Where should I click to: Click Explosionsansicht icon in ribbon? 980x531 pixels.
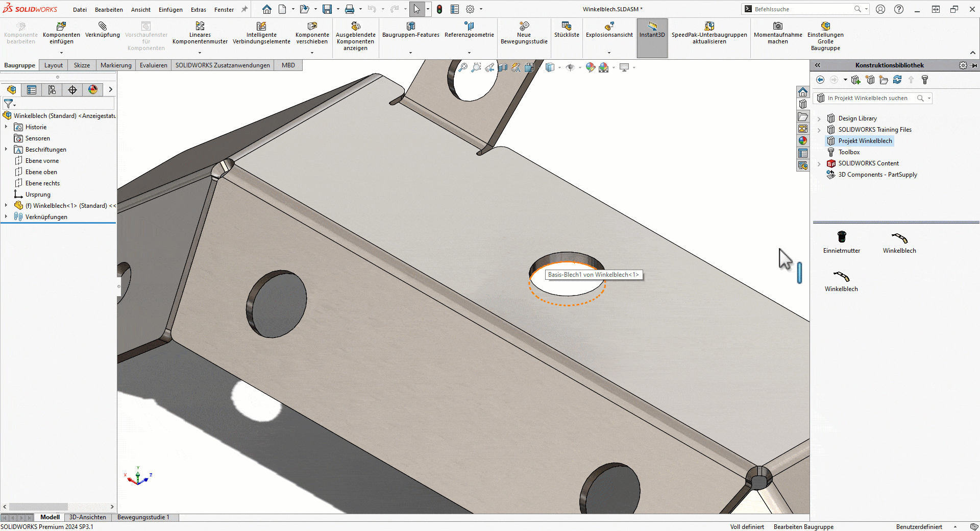coord(609,26)
